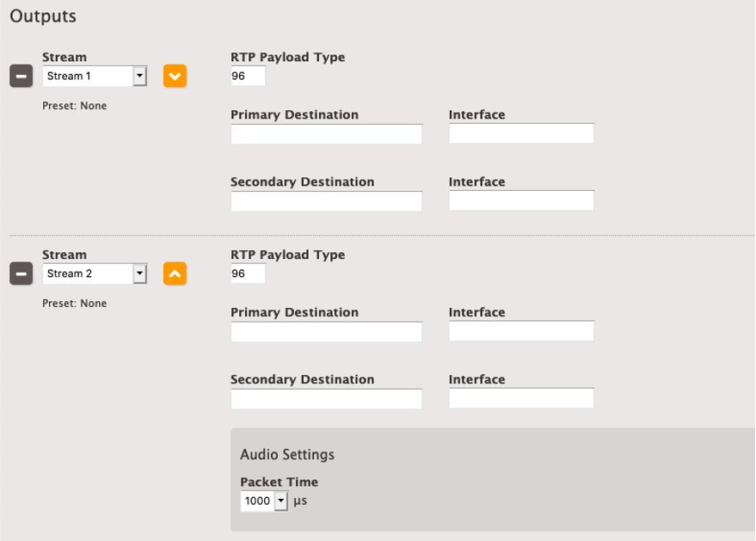Click the Audio Settings heading

(x=287, y=454)
